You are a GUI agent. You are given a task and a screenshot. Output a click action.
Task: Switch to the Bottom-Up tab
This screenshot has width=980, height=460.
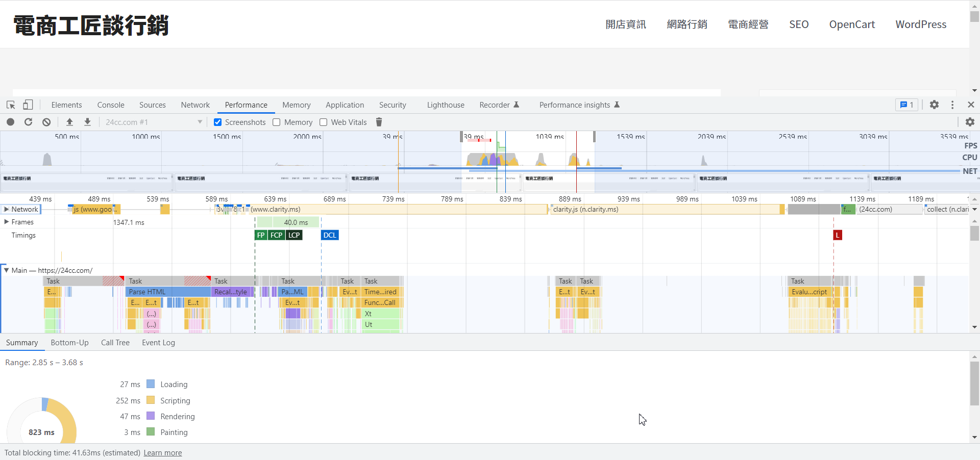[69, 343]
